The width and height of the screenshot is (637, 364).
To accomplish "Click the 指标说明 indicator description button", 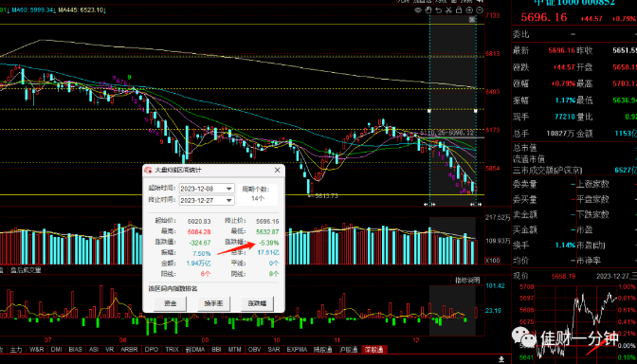I will [x=467, y=281].
